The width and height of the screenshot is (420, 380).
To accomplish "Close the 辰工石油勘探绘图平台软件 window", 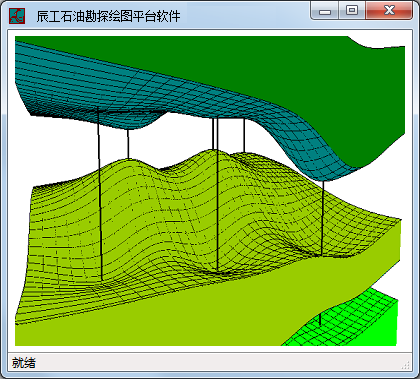I will coord(389,11).
